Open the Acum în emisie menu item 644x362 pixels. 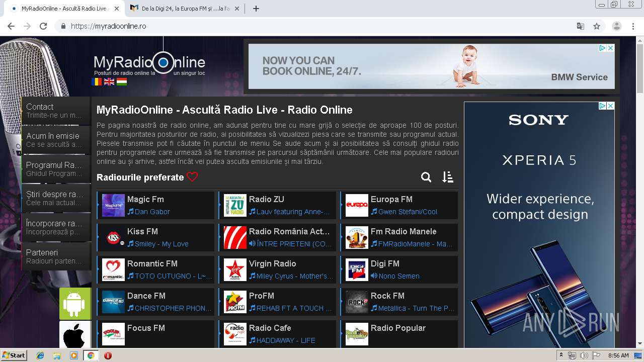56,140
